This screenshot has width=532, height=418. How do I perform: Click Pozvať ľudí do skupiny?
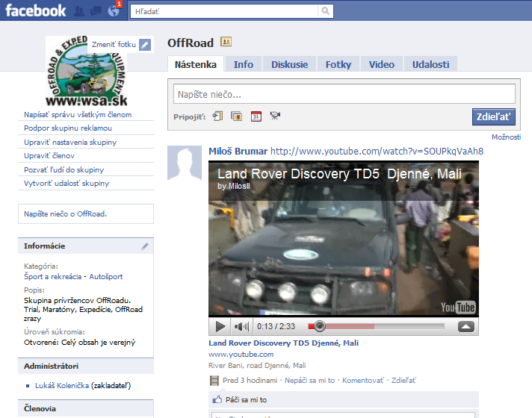[64, 169]
